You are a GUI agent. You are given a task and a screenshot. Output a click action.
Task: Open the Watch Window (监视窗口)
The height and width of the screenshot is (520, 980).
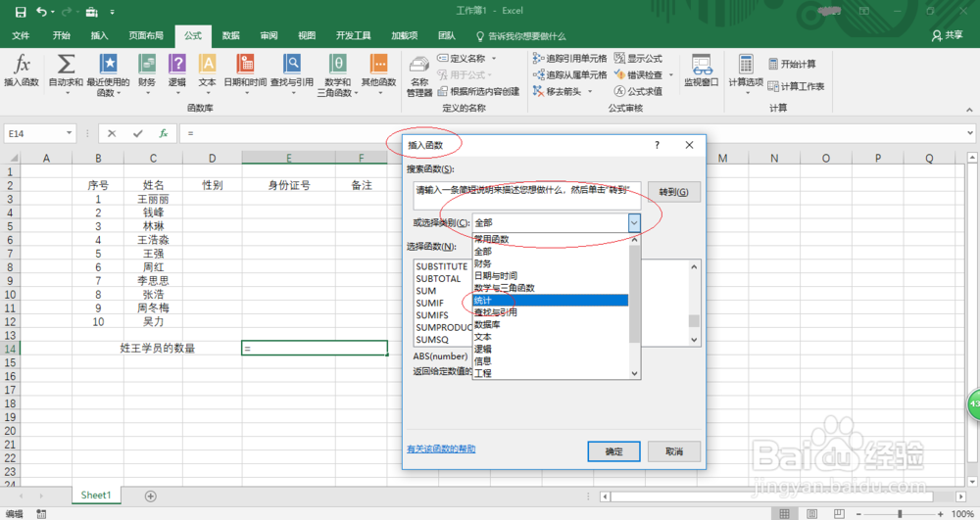tap(702, 70)
